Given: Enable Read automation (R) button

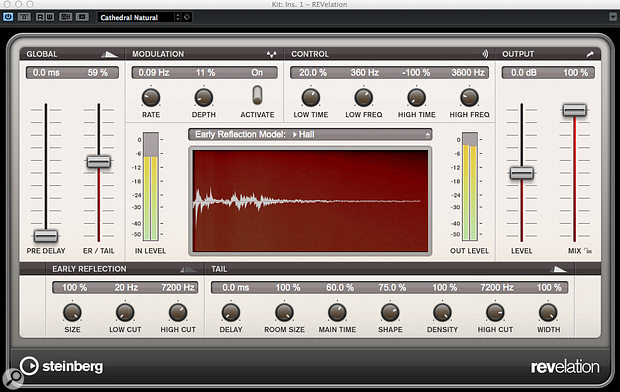Looking at the screenshot, I should coord(40,17).
